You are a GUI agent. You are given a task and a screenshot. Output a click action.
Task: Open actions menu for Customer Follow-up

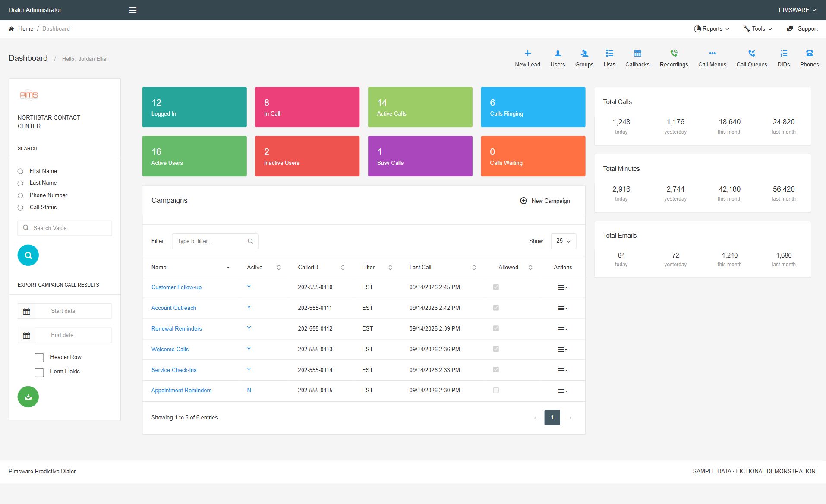click(563, 287)
